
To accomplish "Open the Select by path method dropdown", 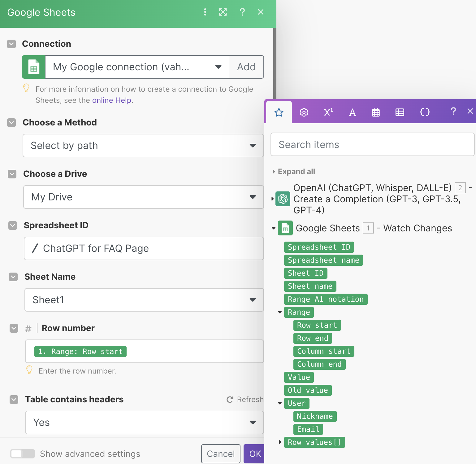I will pyautogui.click(x=143, y=146).
